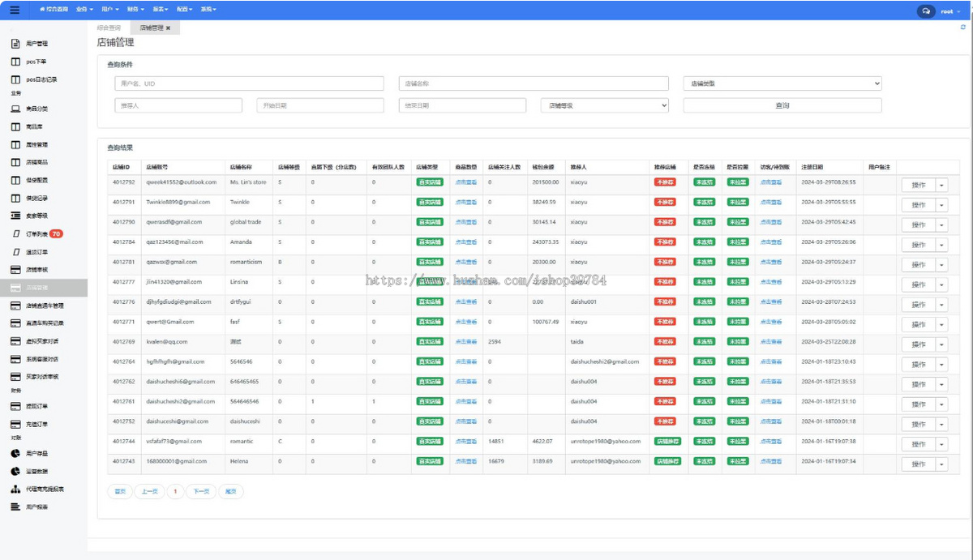
Task: Click the chat bubble icon beside root
Action: [x=925, y=11]
